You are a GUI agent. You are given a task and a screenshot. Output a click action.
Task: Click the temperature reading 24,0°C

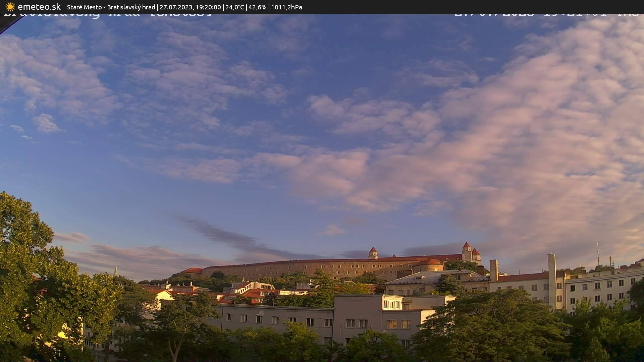pos(235,7)
